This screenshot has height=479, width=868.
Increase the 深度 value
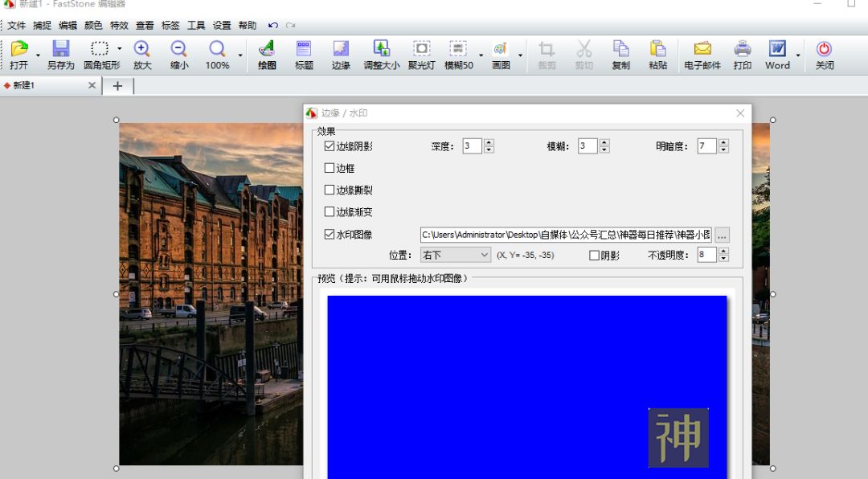tap(489, 142)
